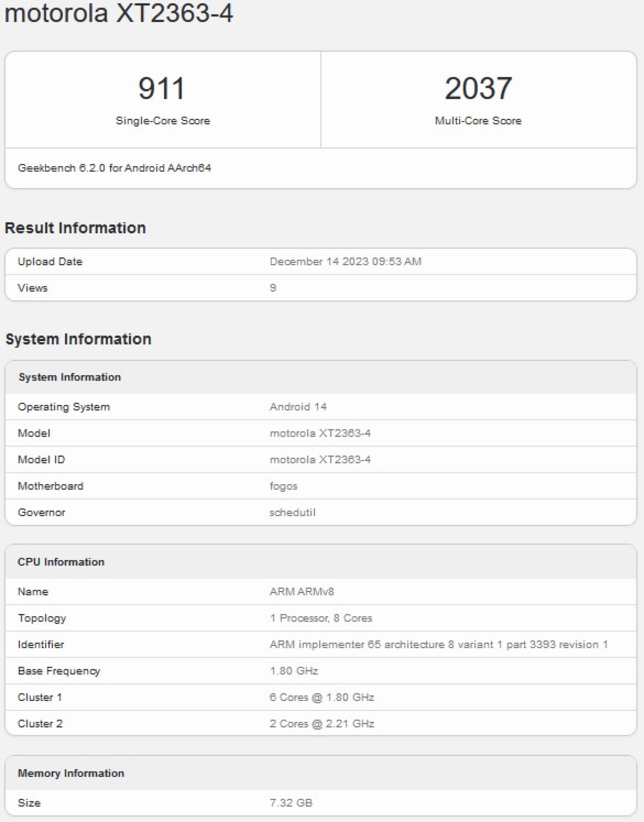Click the Model value motorola XT2363-4
The width and height of the screenshot is (644, 822).
[x=320, y=433]
